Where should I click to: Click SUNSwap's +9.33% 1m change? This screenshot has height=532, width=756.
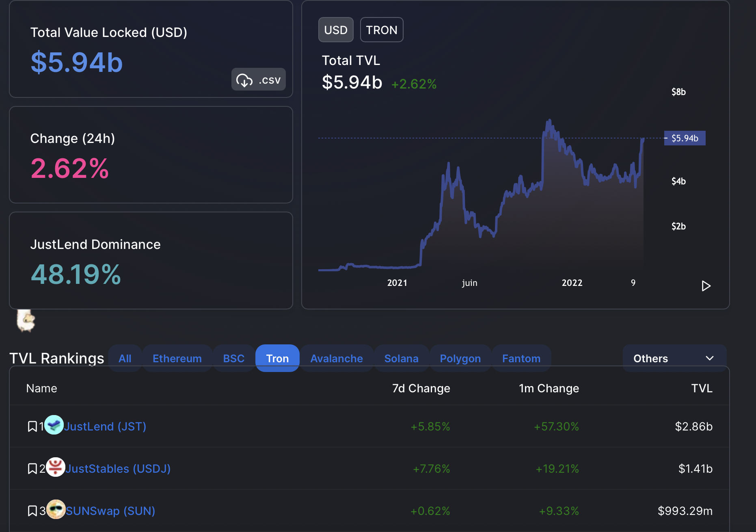[559, 511]
